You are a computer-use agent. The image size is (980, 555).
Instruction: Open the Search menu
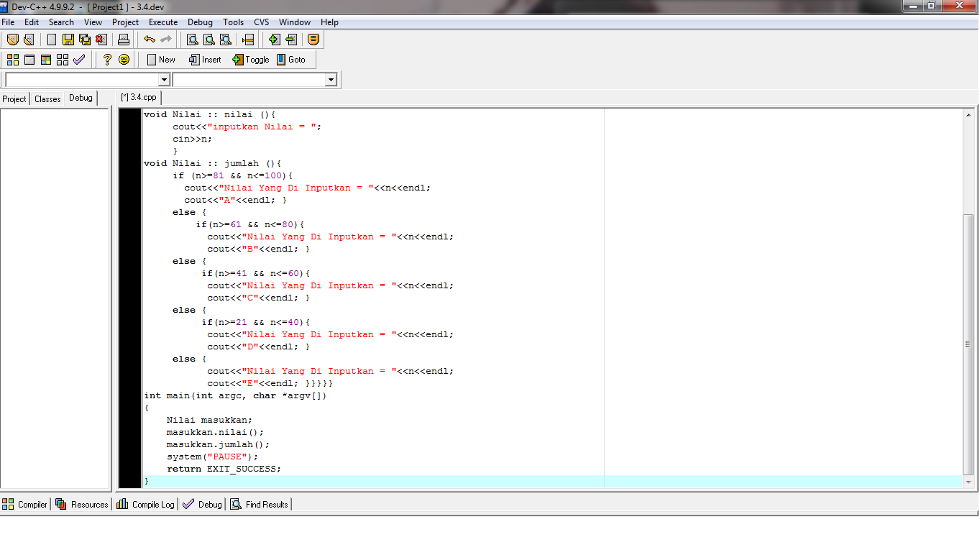pyautogui.click(x=61, y=22)
